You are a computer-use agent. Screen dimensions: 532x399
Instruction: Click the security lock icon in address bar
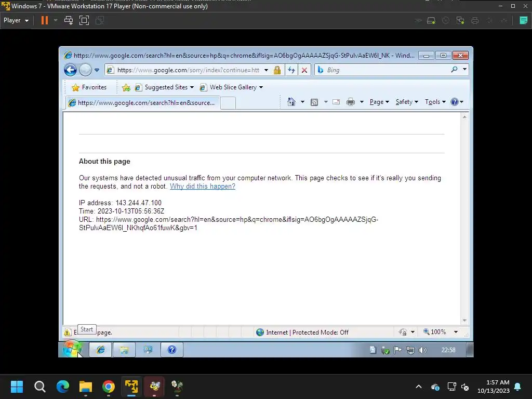tap(277, 70)
